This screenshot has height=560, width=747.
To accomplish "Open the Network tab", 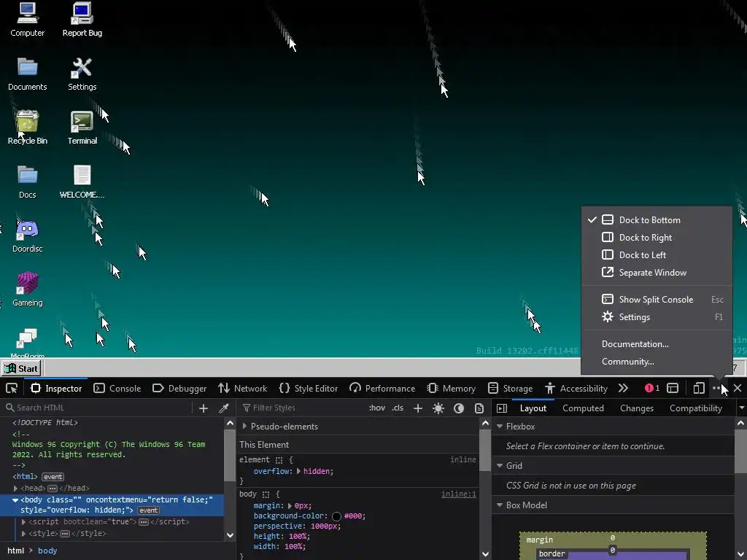I will click(x=242, y=388).
